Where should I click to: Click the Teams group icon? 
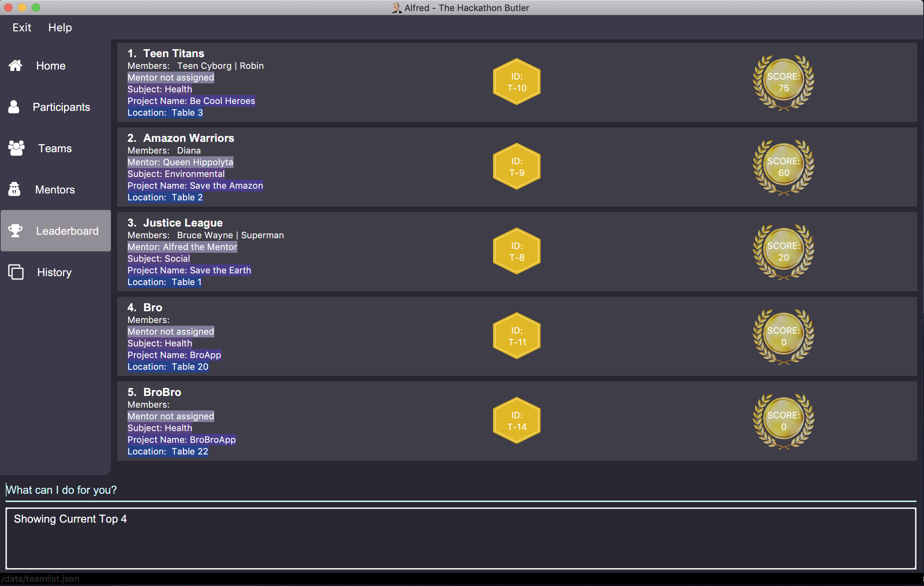tap(16, 148)
